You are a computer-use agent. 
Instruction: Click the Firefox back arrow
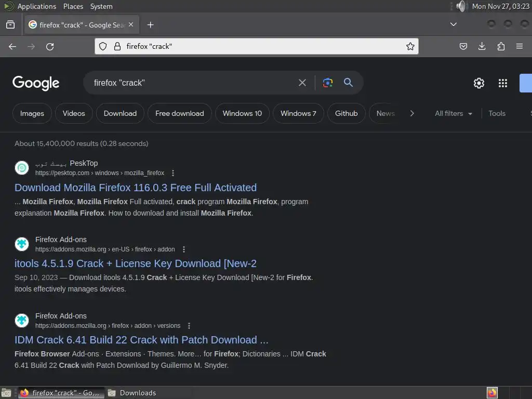tap(12, 46)
